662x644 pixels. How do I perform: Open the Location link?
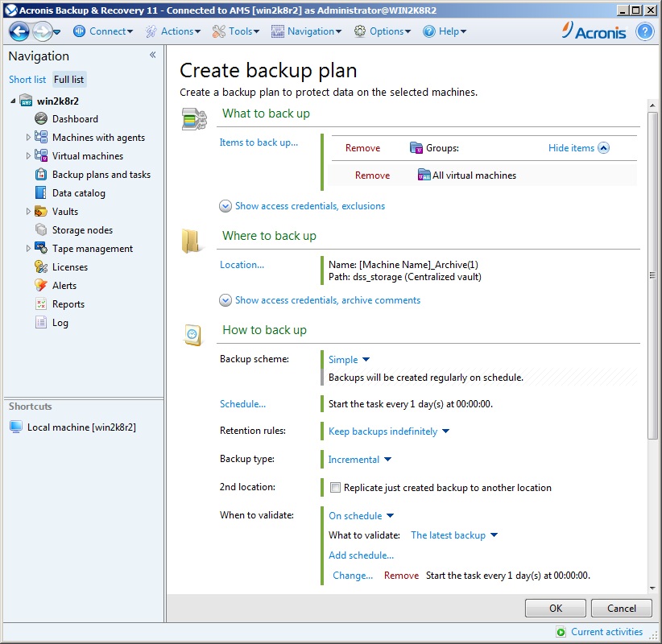[x=242, y=265]
